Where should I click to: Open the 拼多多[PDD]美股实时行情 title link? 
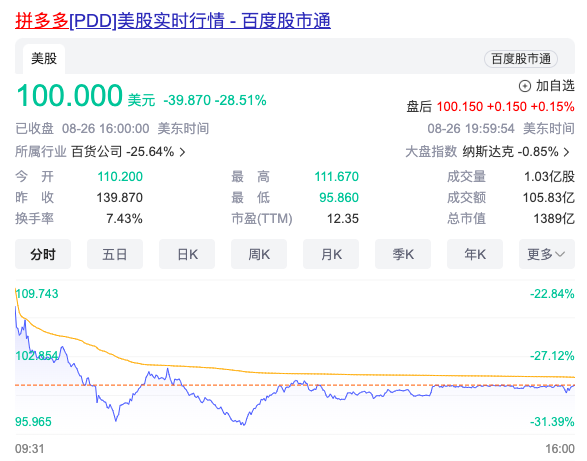(x=173, y=21)
